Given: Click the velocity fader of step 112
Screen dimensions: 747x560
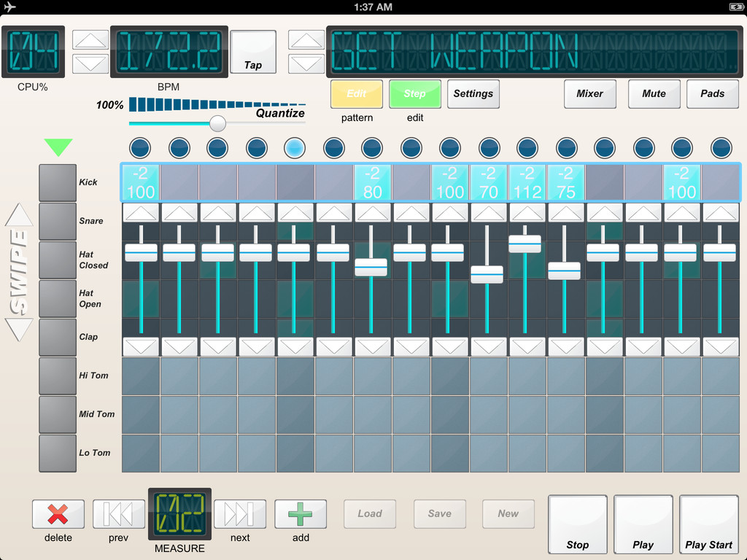Looking at the screenshot, I should click(x=525, y=244).
